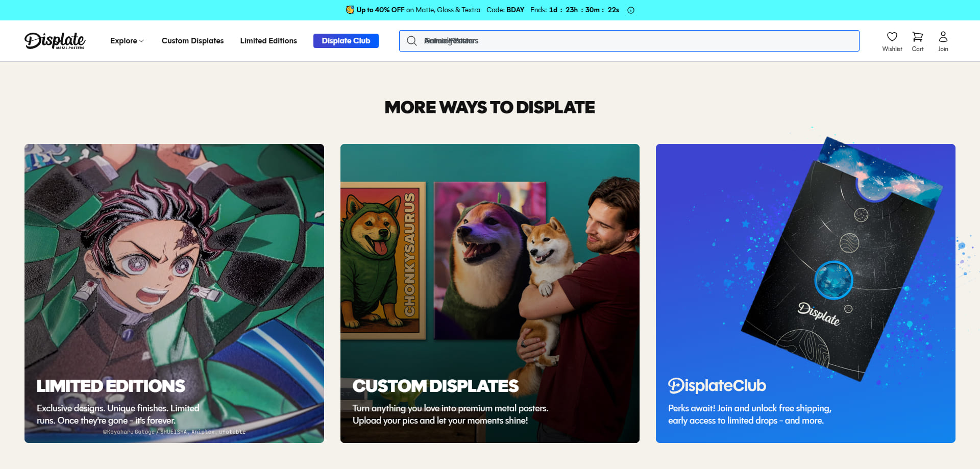Click the "Perks await! Join and unlock" description

click(x=750, y=414)
